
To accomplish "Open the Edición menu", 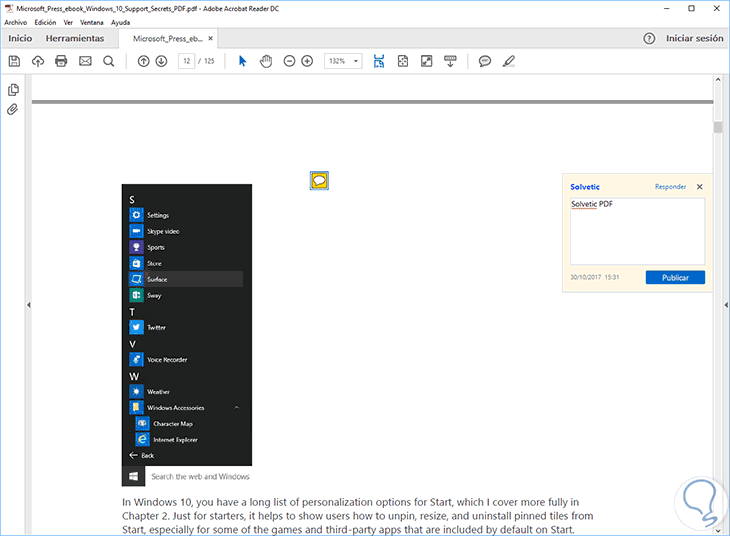I will click(x=45, y=22).
